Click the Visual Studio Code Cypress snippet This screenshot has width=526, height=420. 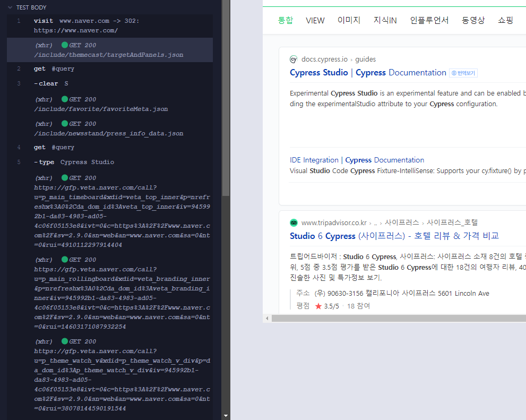(x=408, y=171)
